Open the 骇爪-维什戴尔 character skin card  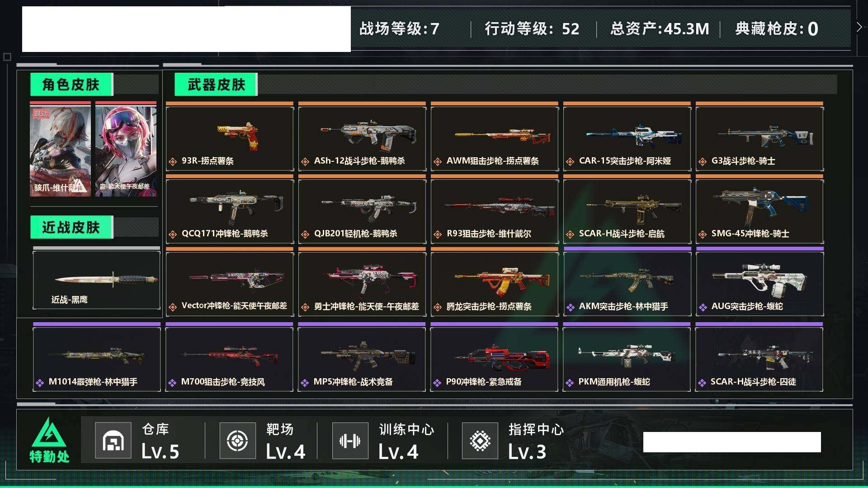pos(60,149)
